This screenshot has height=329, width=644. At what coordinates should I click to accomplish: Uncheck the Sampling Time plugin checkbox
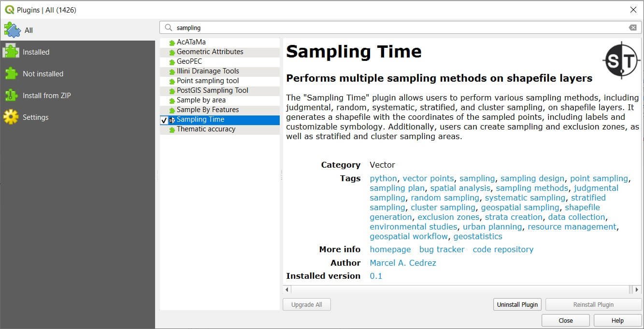point(164,120)
